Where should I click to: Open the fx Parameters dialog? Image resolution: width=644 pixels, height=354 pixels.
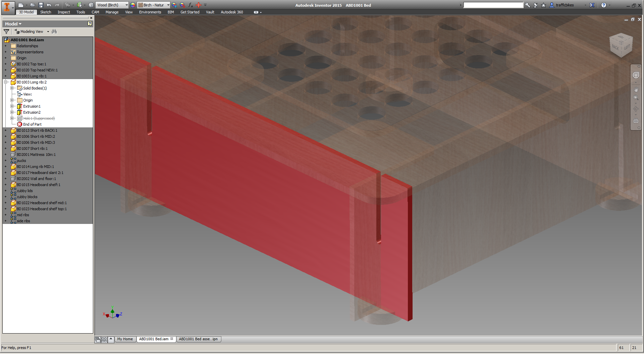coord(191,5)
